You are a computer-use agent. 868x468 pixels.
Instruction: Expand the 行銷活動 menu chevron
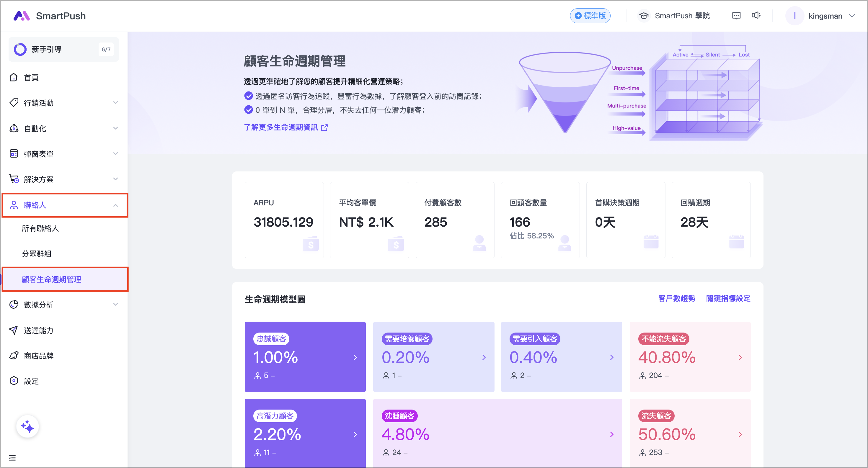pyautogui.click(x=115, y=103)
